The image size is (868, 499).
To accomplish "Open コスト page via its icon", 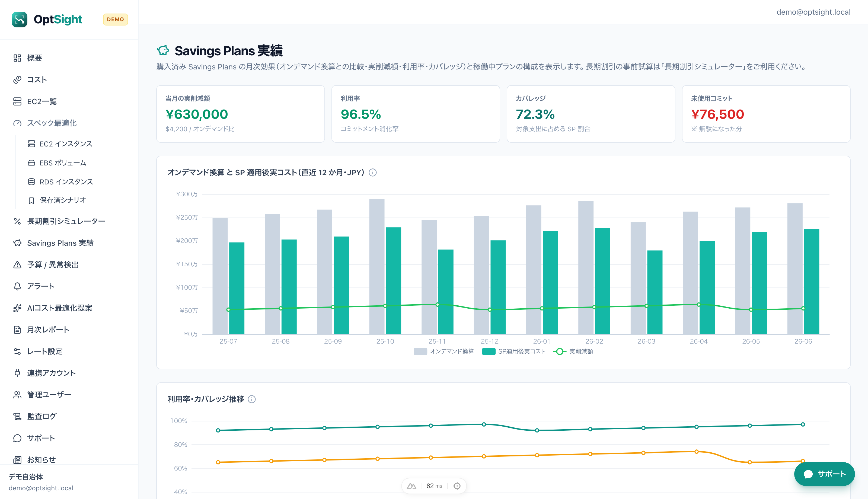I will coord(17,79).
